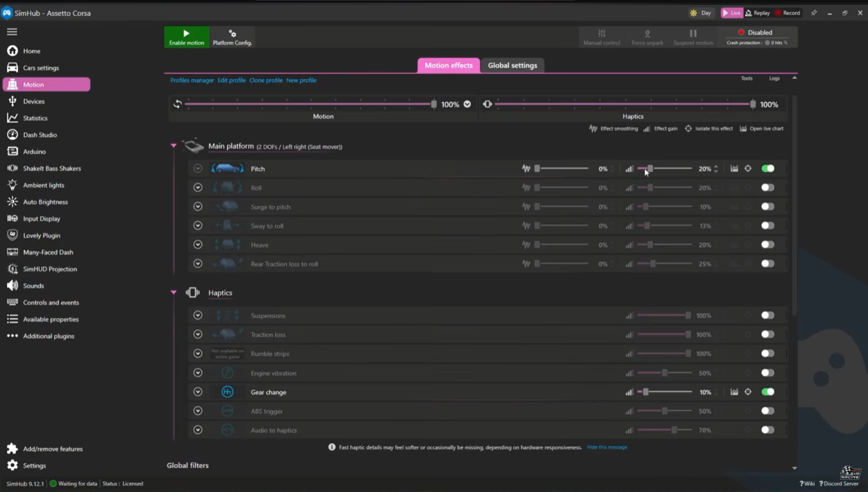
Task: Expand Heave effect details
Action: [x=198, y=244]
